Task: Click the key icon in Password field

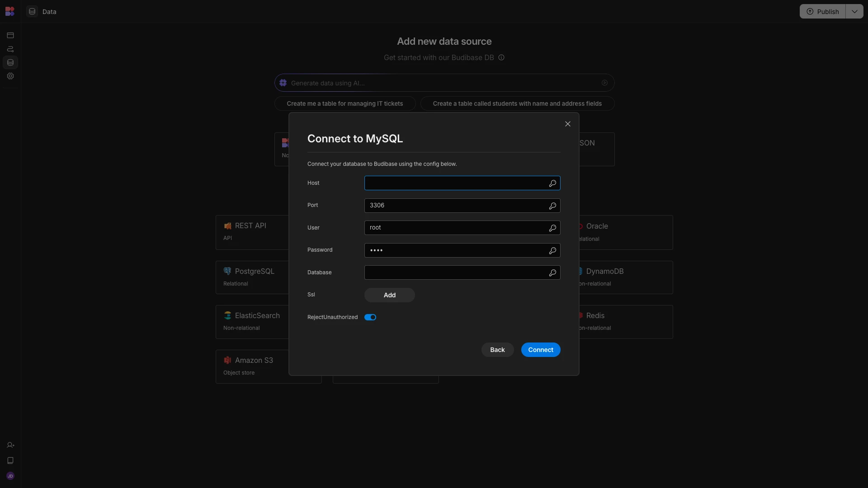Action: (552, 250)
